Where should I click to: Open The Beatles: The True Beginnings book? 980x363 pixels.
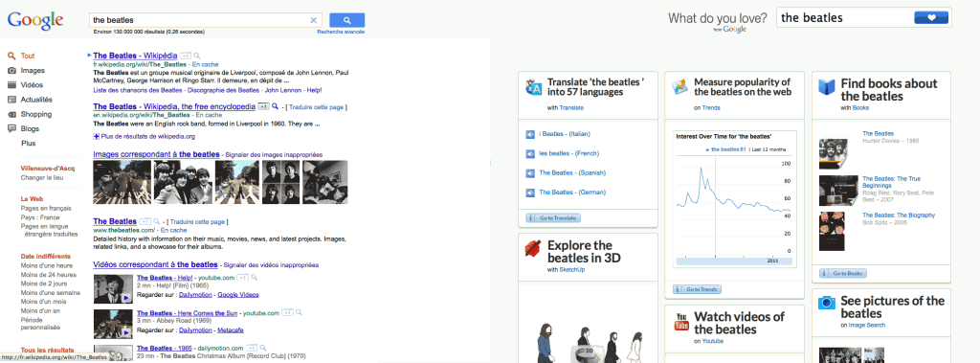891,182
